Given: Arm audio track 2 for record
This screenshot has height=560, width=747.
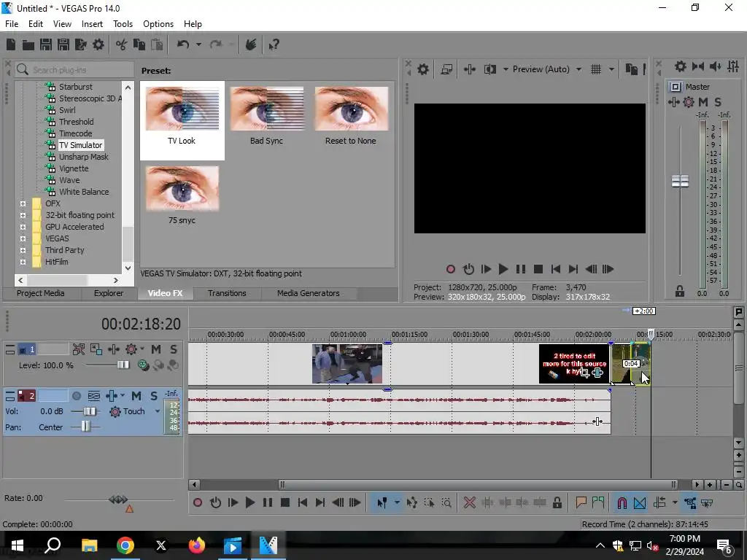Looking at the screenshot, I should click(x=76, y=396).
